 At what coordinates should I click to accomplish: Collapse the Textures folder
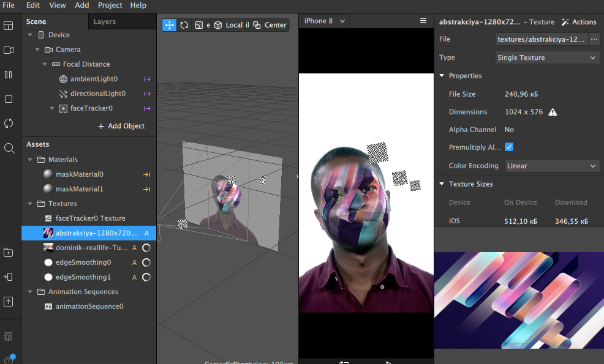pyautogui.click(x=30, y=204)
